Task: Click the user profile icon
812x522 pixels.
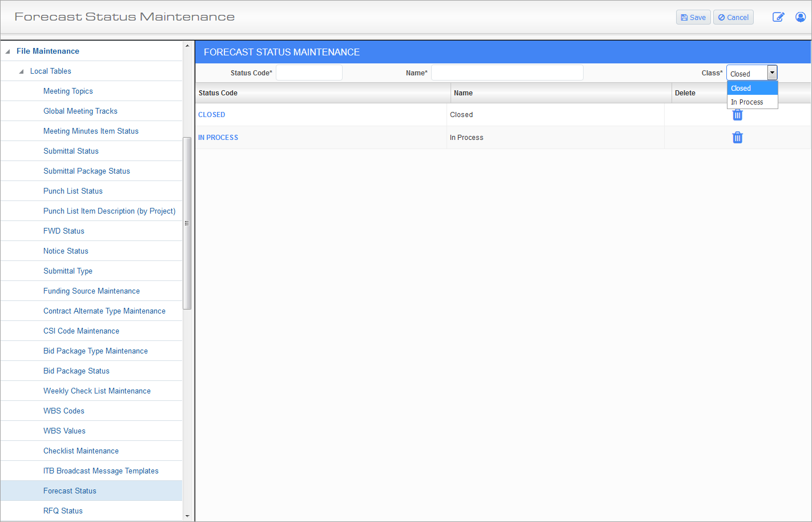Action: [x=801, y=17]
